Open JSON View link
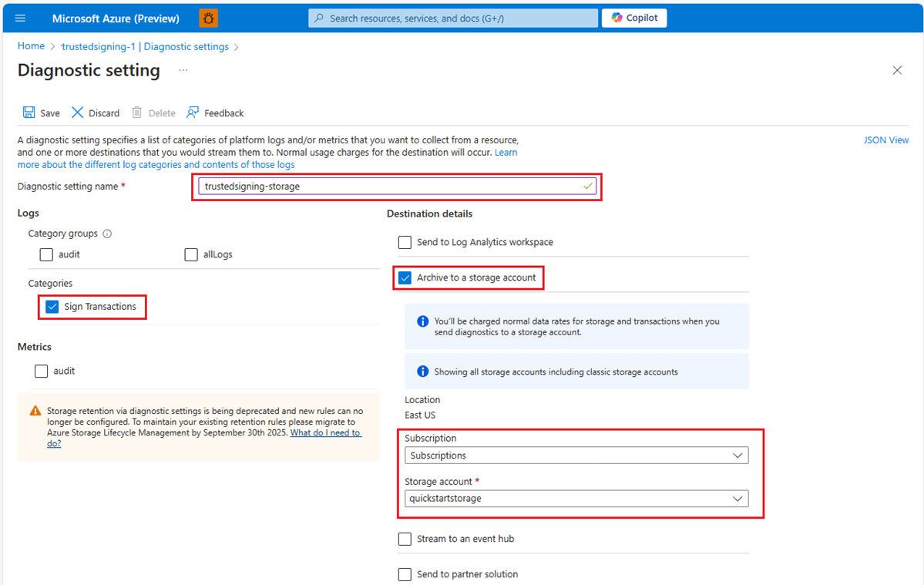Screen dimensions: 924x585 click(885, 140)
